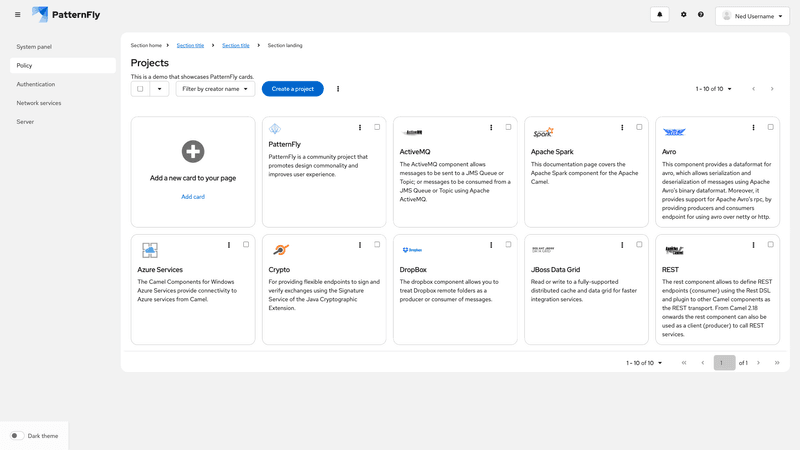Viewport: 800px width, 450px height.
Task: Enable the Dark theme switch
Action: point(17,436)
